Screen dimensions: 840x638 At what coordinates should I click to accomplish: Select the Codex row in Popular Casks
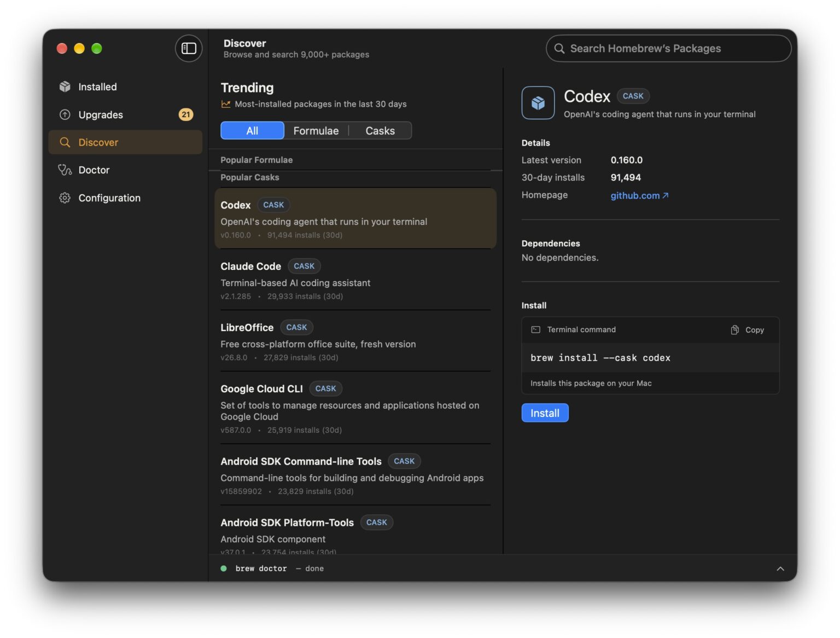coord(355,219)
